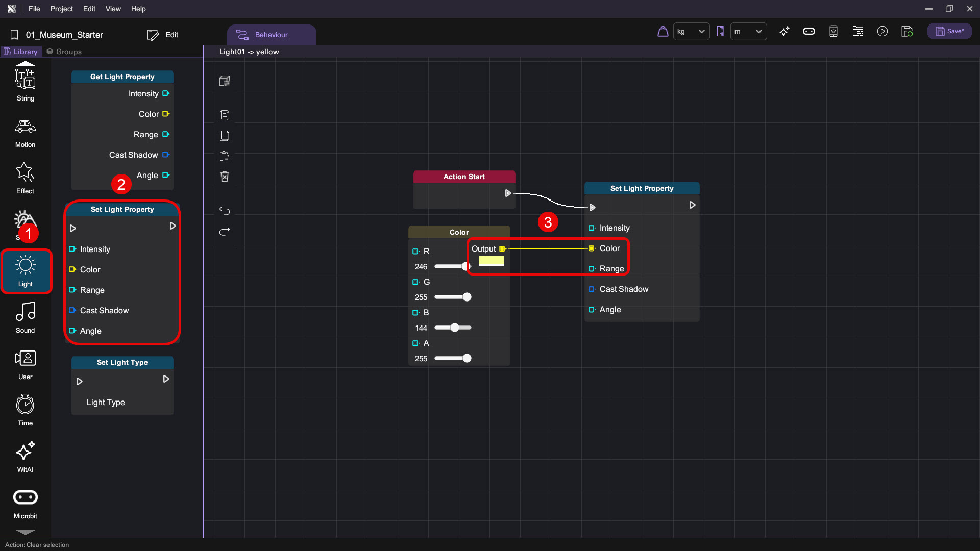Click the trash delete icon in canvas toolbar

pos(225,177)
